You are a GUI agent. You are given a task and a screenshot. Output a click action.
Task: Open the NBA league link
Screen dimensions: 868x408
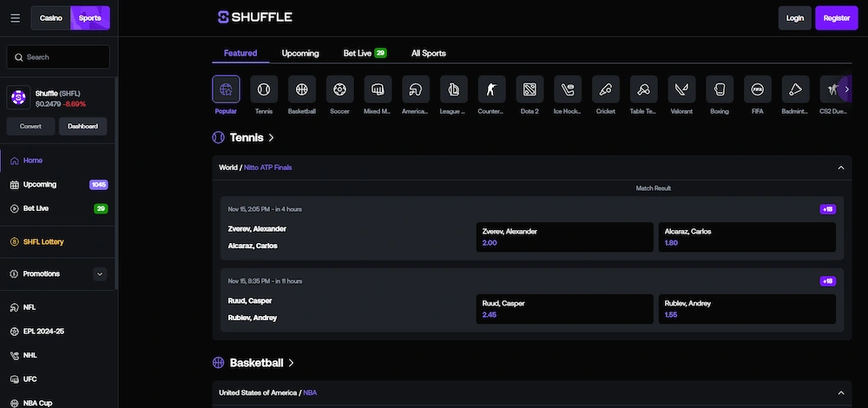(x=310, y=392)
